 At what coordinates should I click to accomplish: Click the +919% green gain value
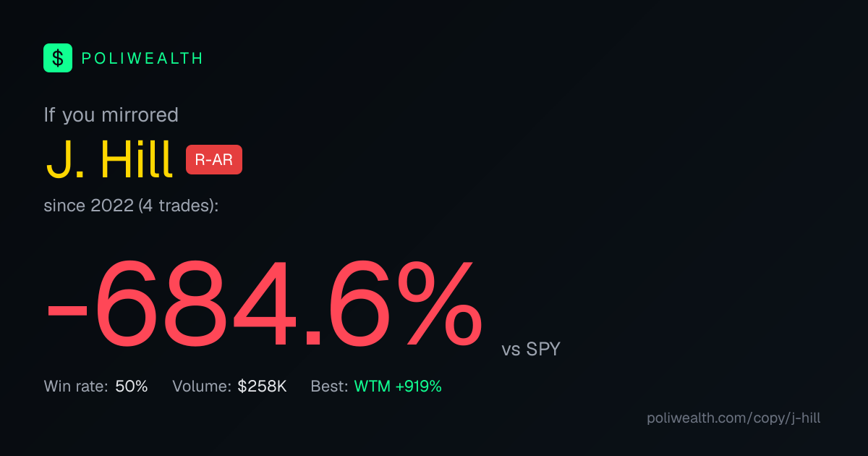click(418, 387)
